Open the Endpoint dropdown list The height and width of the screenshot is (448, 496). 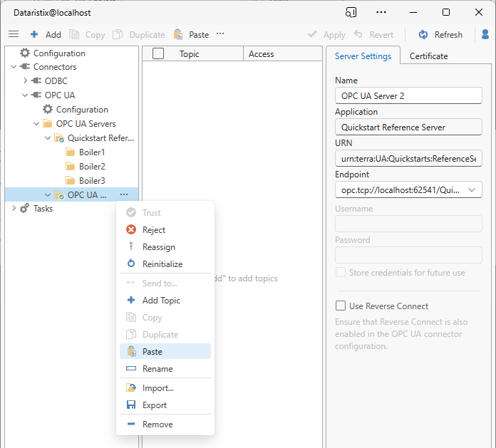472,189
